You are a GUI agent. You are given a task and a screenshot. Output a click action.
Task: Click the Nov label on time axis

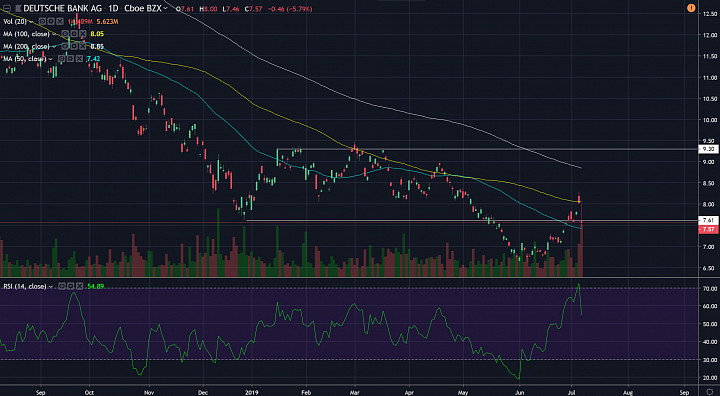click(149, 392)
